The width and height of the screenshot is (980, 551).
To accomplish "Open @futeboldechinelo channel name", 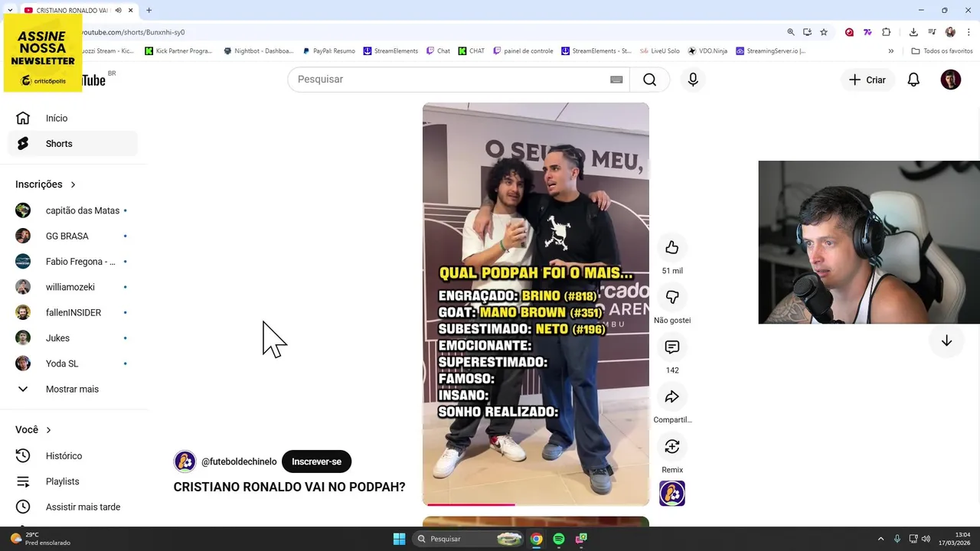I will point(239,461).
